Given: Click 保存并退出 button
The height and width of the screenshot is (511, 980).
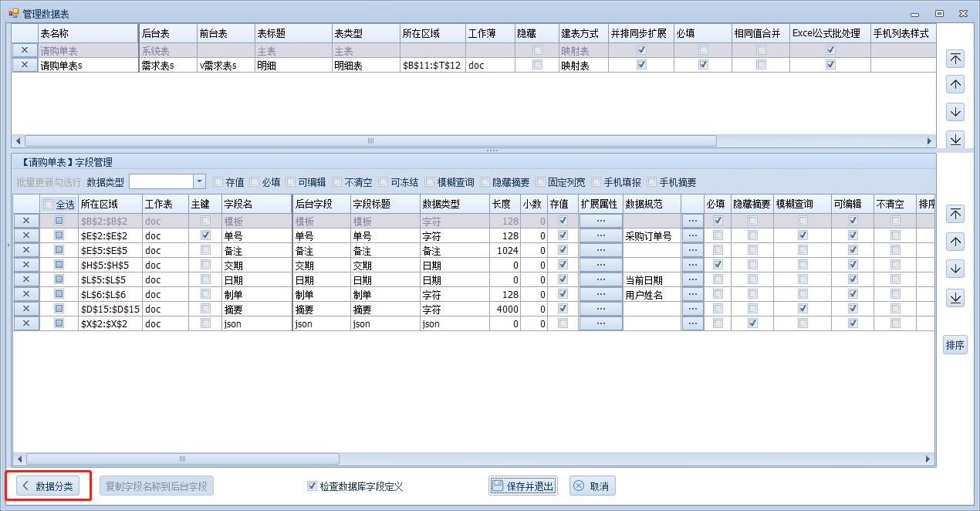Looking at the screenshot, I should (522, 486).
